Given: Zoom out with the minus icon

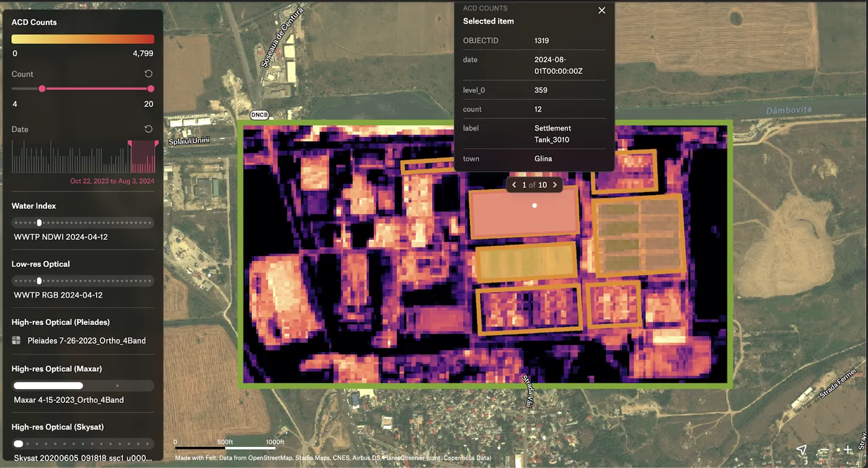Looking at the screenshot, I should pos(823,450).
